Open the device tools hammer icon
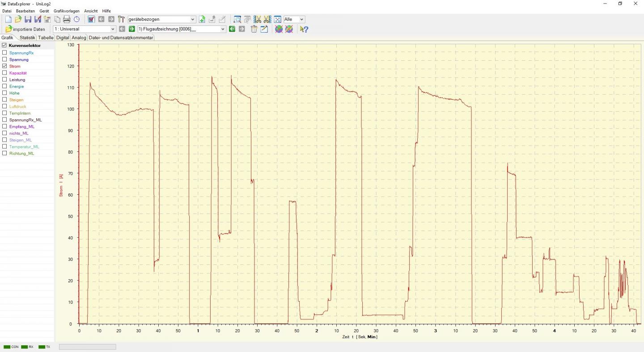This screenshot has height=352, width=644. (x=121, y=19)
